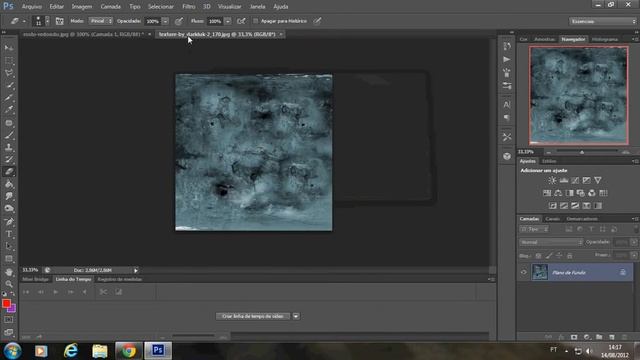Add a Levels adjustment
640x360 pixels.
coord(564,180)
